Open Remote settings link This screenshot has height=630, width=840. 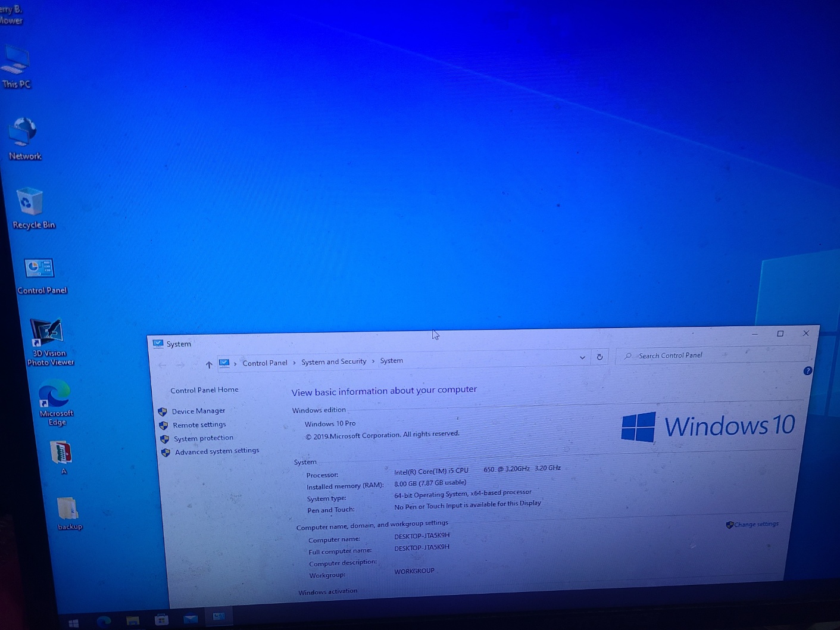199,425
